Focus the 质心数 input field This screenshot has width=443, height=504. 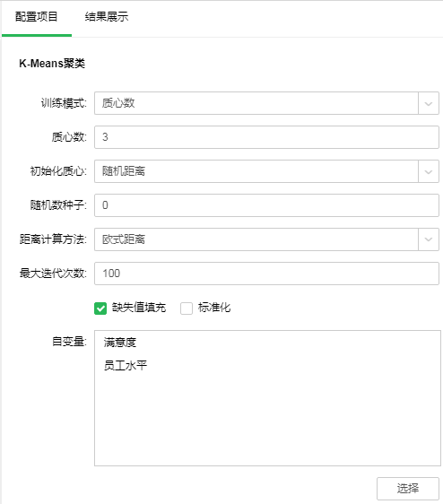coord(266,137)
